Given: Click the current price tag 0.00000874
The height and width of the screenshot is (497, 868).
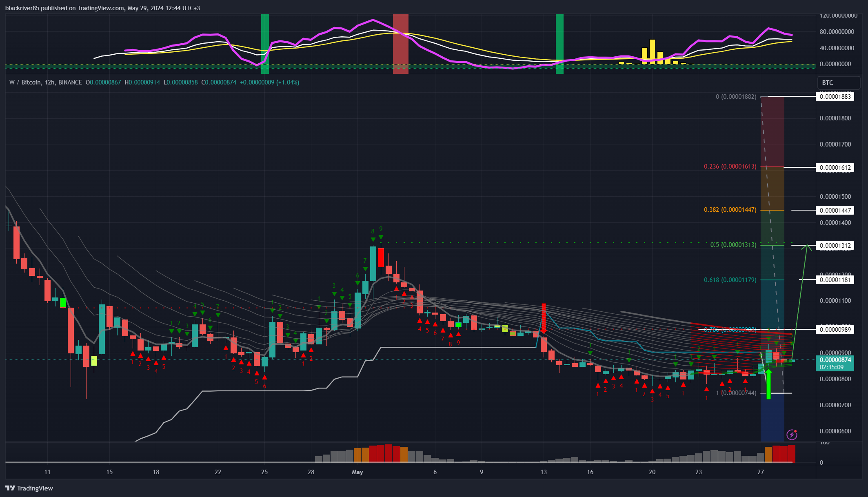Looking at the screenshot, I should pyautogui.click(x=835, y=360).
